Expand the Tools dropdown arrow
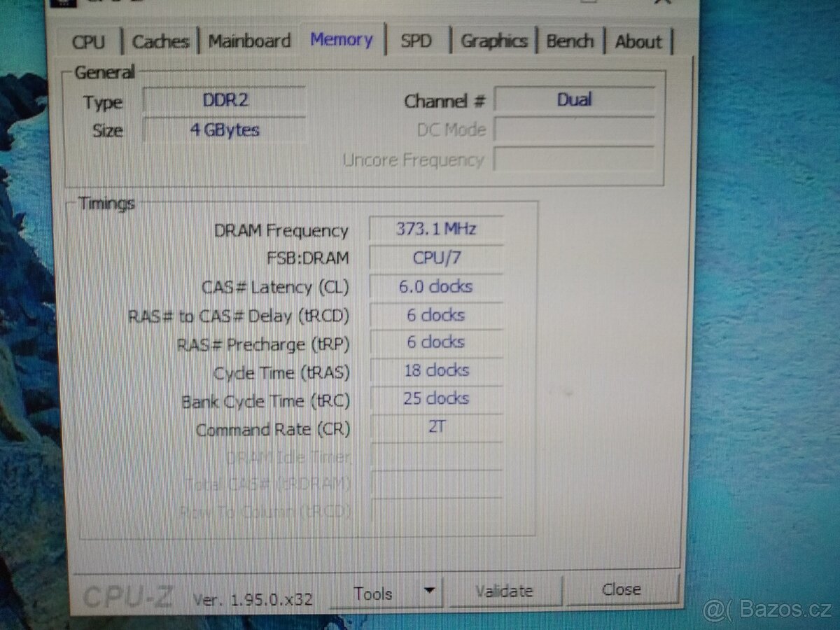The image size is (840, 630). click(x=430, y=592)
